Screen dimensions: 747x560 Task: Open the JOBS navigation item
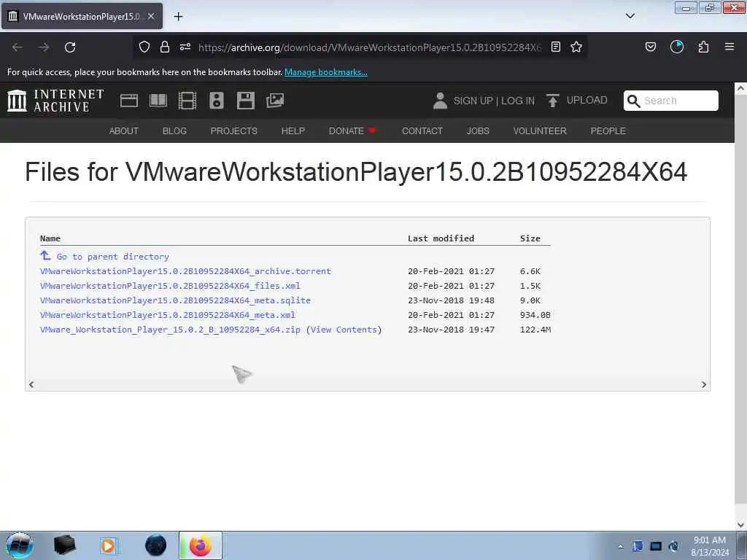(x=478, y=131)
